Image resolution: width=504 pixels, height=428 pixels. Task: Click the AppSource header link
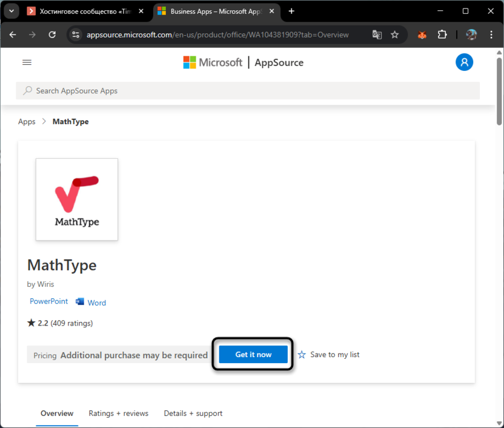[x=279, y=62]
